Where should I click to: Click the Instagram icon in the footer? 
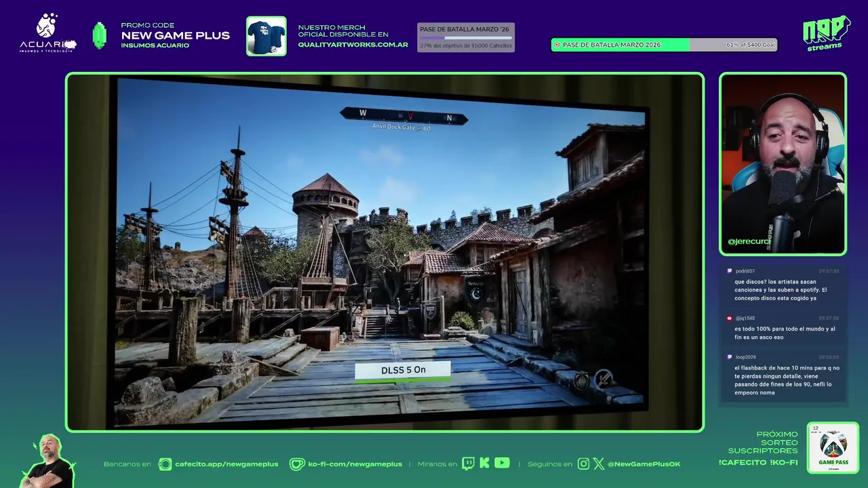pos(583,464)
